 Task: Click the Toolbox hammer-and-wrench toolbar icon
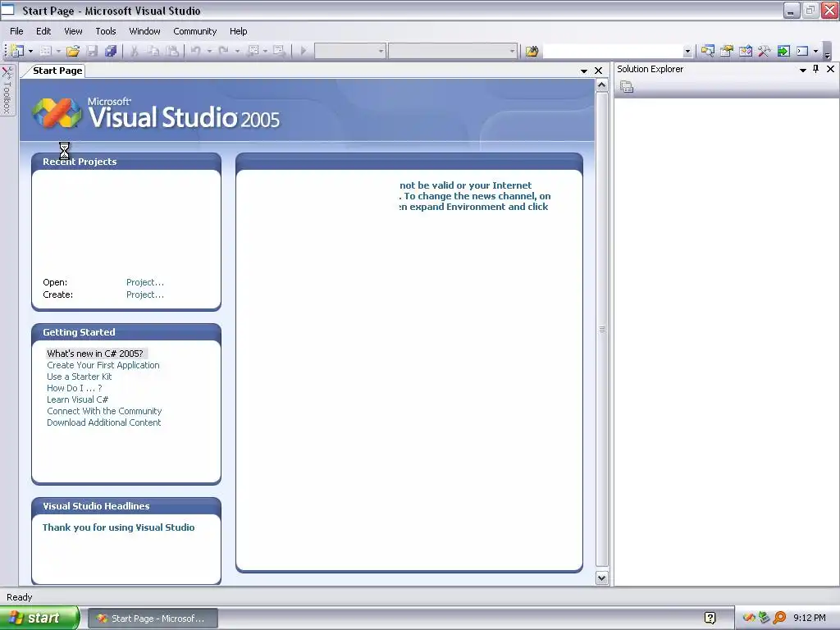pos(764,51)
